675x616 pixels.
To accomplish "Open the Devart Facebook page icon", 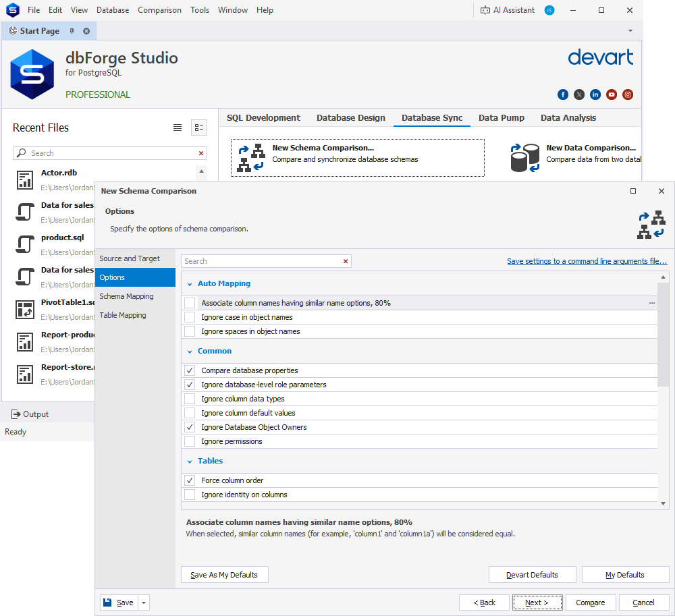I will point(563,94).
